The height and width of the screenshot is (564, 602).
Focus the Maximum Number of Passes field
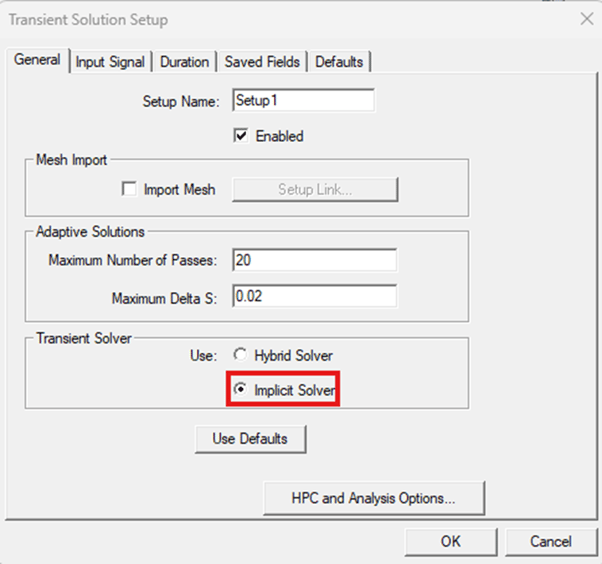(x=314, y=260)
